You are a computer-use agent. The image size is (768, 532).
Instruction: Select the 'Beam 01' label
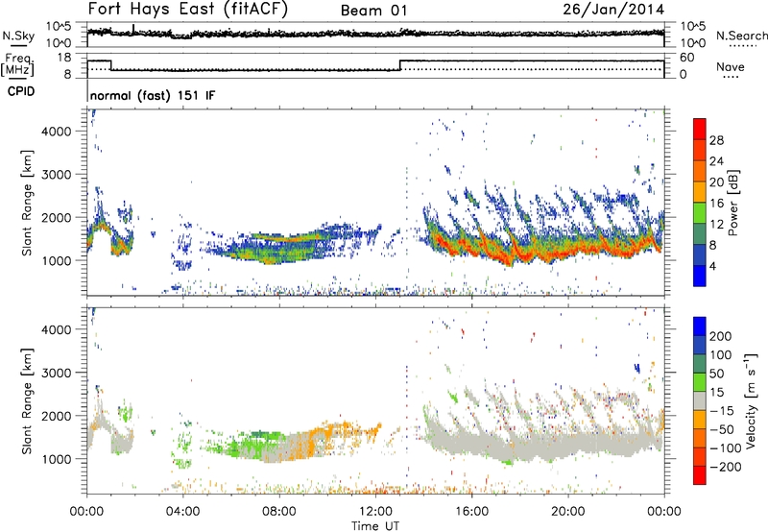point(373,11)
